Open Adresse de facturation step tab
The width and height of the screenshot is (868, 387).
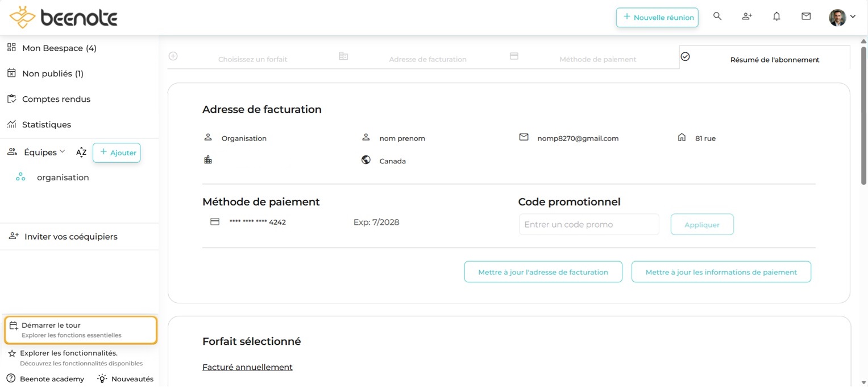[427, 59]
